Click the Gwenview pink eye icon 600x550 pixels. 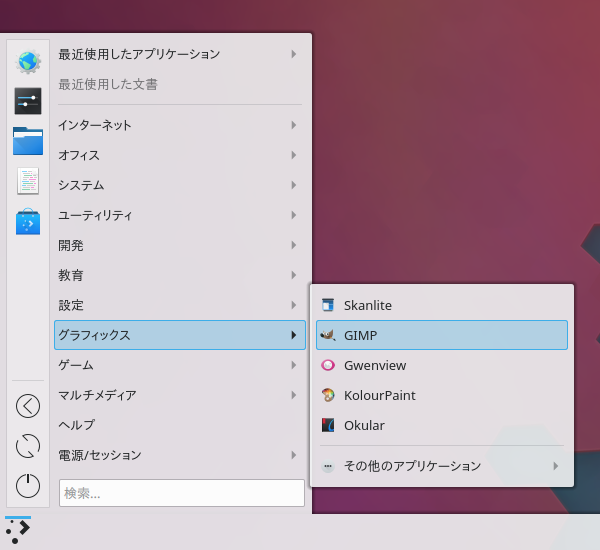(328, 365)
